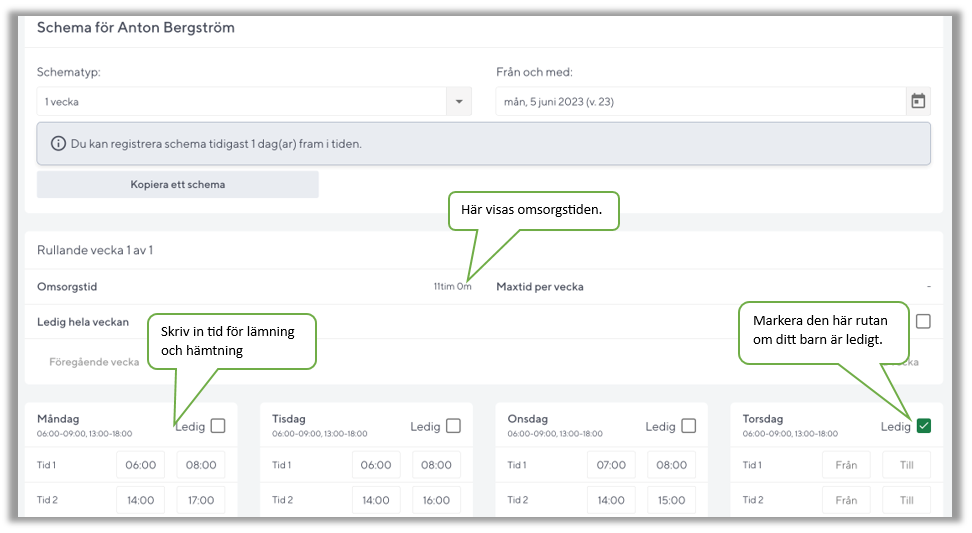Toggle the Ledig checkbox for Onsdag
972x533 pixels.
pyautogui.click(x=689, y=426)
